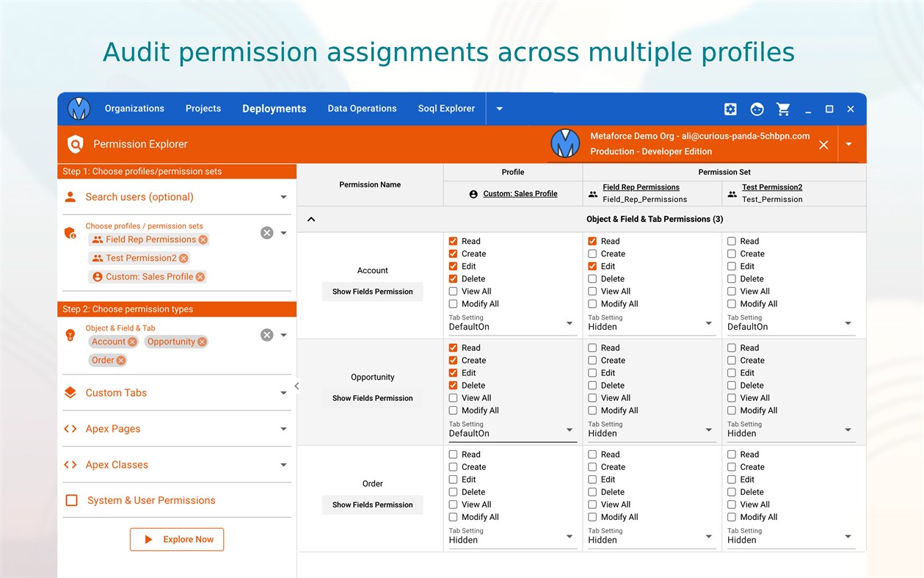Screen dimensions: 924x578
Task: Enable Order Modify All for Test Permission2
Action: (x=732, y=517)
